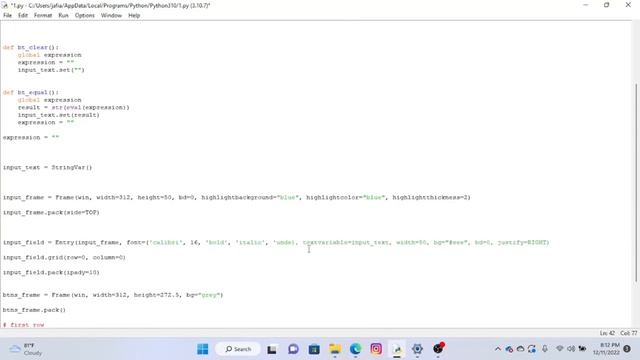640x360 pixels.
Task: Open Wi-Fi network tray icon
Action: pos(560,349)
